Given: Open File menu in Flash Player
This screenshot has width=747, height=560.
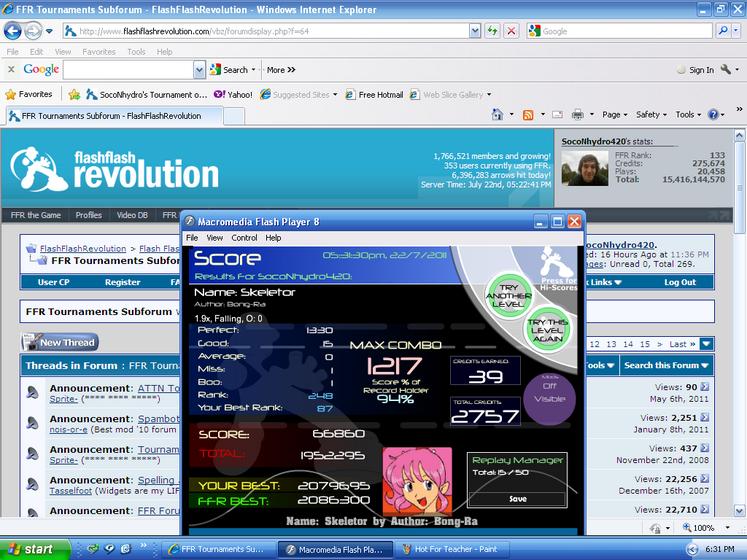Looking at the screenshot, I should click(192, 237).
